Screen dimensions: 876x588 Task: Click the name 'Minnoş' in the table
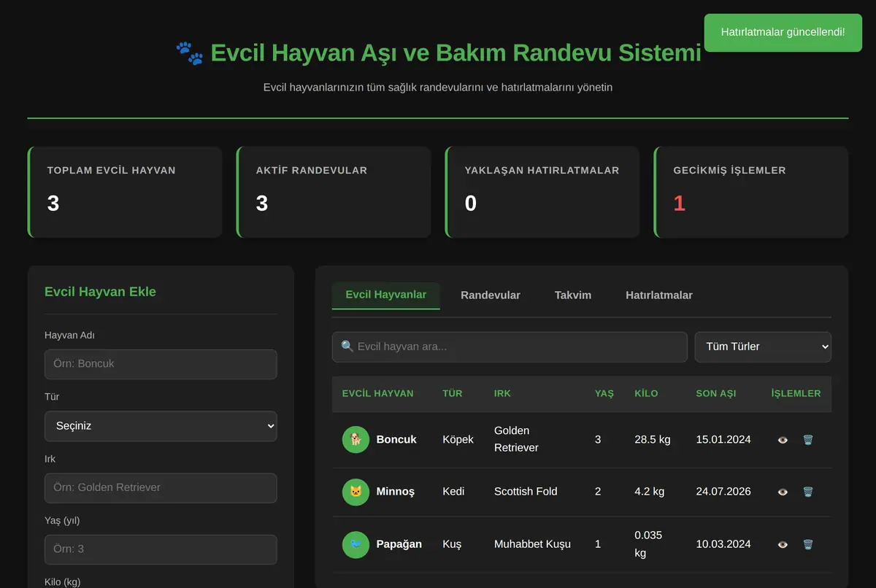pyautogui.click(x=396, y=492)
